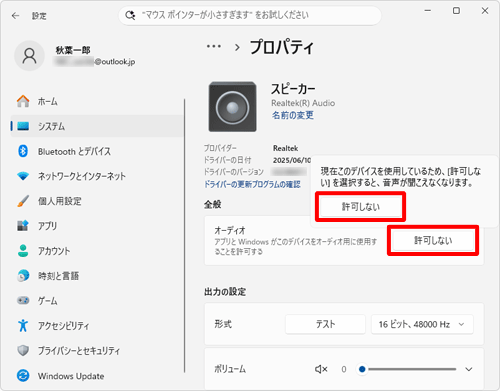Viewport: 500px width, 391px height.
Task: Click the 個人用設定 paintbrush icon
Action: tap(23, 201)
